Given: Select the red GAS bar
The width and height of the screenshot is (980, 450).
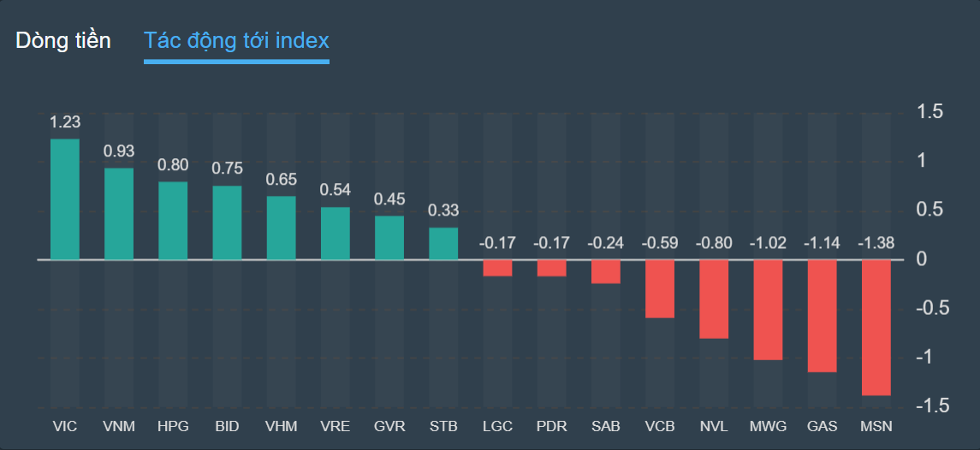Looking at the screenshot, I should pyautogui.click(x=822, y=315).
